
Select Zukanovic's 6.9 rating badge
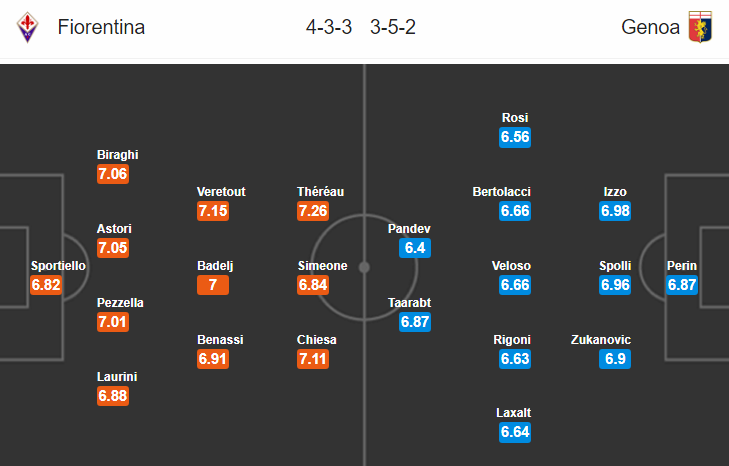[x=615, y=359]
